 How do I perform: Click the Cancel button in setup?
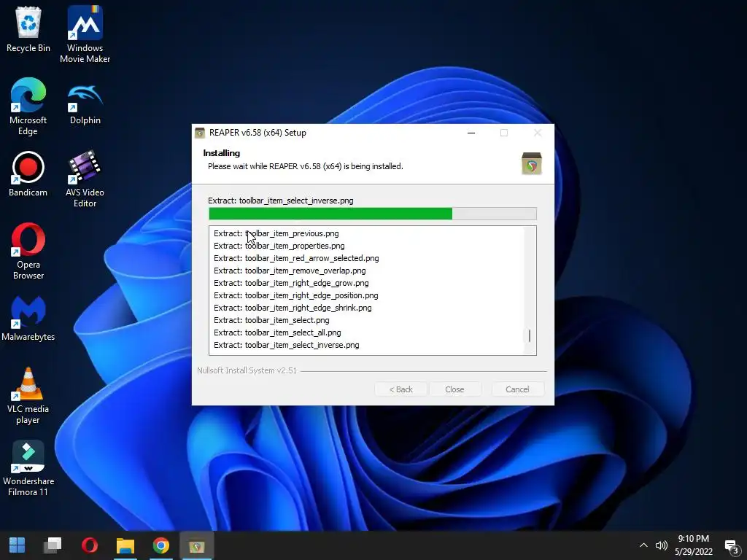pyautogui.click(x=517, y=389)
